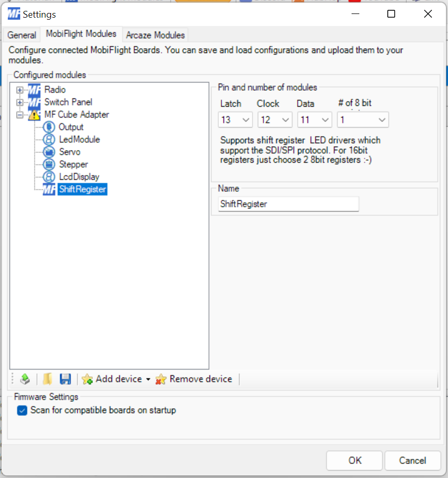Close the Settings window
Viewport: 448px width, 478px height.
(x=428, y=13)
